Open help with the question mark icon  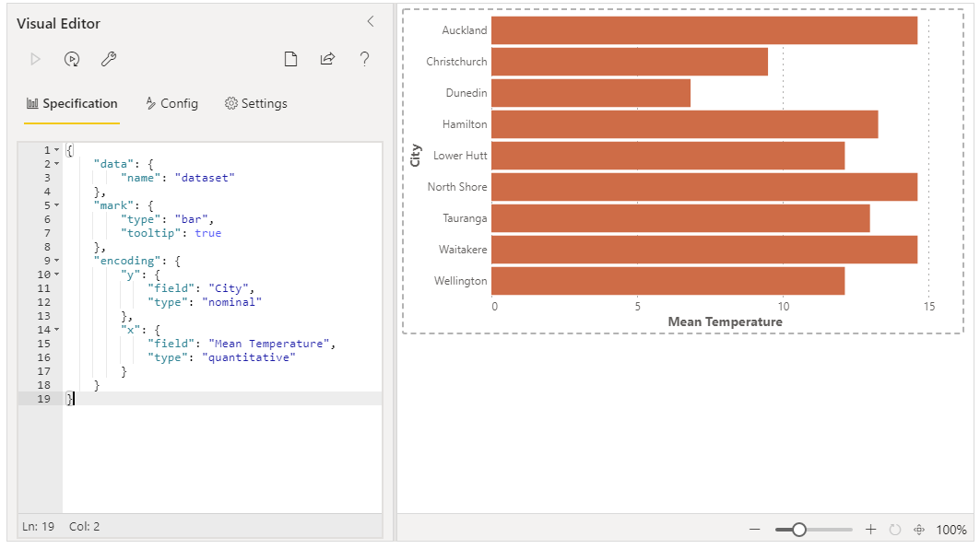point(364,59)
